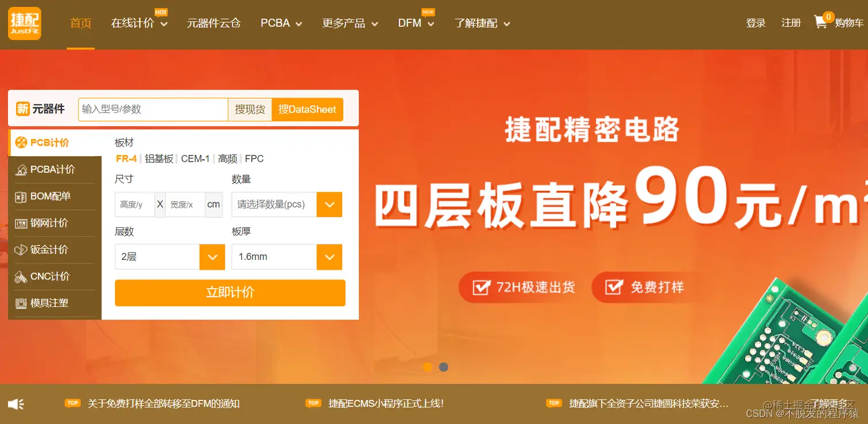
Task: Switch to BOM配单 sidebar tab
Action: tap(55, 197)
